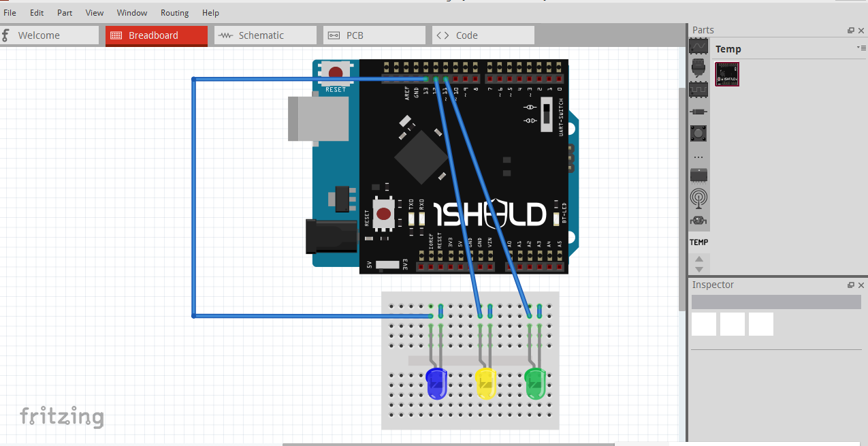
Task: Select the 1Sheeld part thumbnail in Temp bin
Action: click(727, 74)
